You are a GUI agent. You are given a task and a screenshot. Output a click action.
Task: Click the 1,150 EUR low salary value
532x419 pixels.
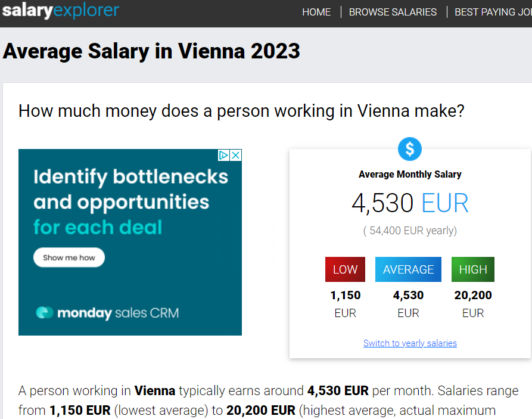coord(346,304)
